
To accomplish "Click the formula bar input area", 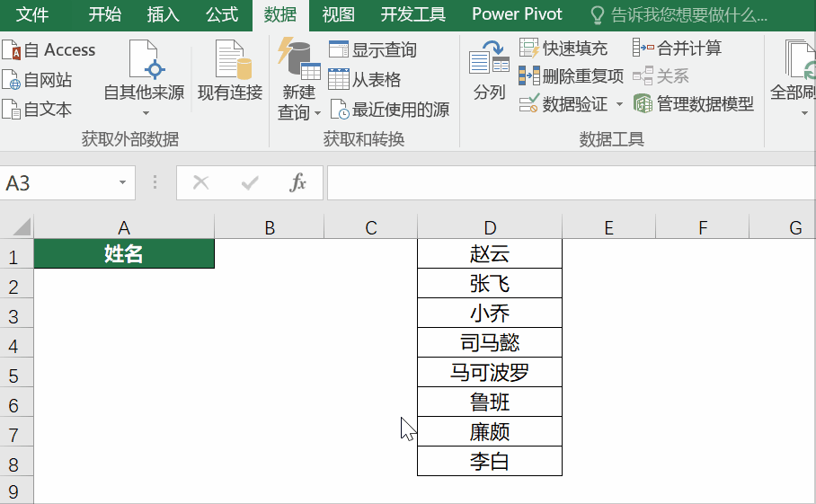I will (571, 183).
